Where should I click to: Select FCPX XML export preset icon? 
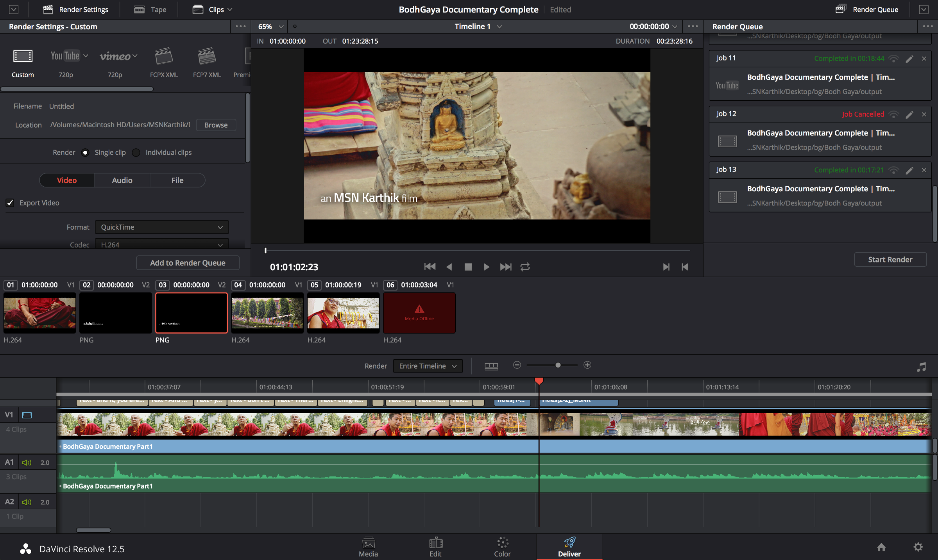point(164,57)
